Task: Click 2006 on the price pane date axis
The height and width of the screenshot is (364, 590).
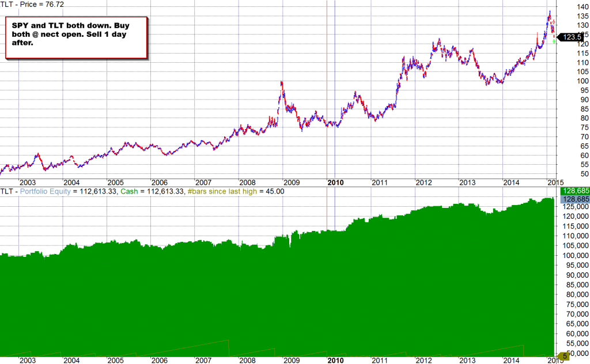Action: 160,183
